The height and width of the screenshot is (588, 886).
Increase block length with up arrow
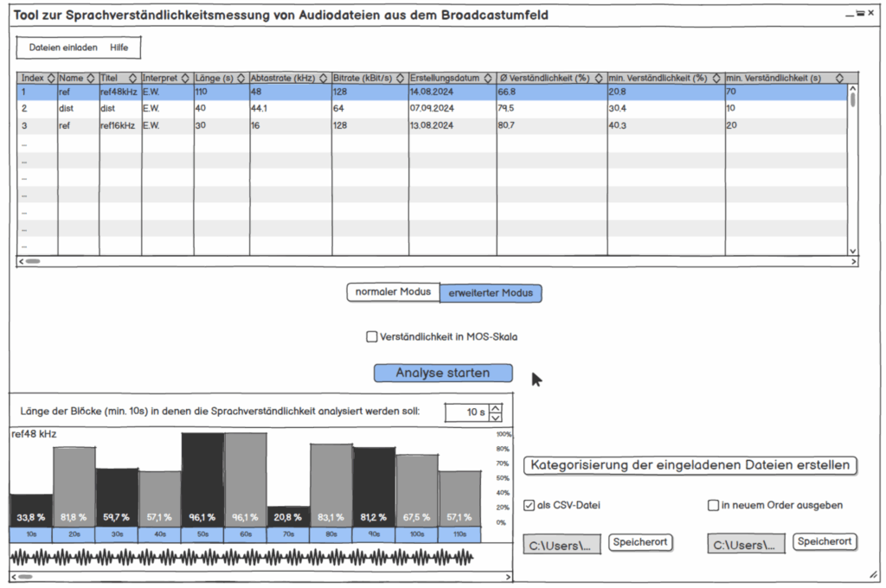pyautogui.click(x=495, y=408)
